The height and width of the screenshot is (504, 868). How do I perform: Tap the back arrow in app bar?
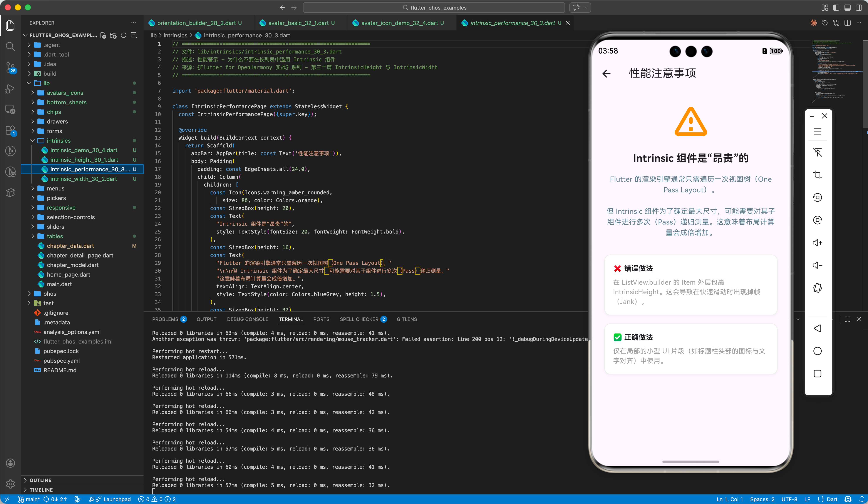(607, 73)
